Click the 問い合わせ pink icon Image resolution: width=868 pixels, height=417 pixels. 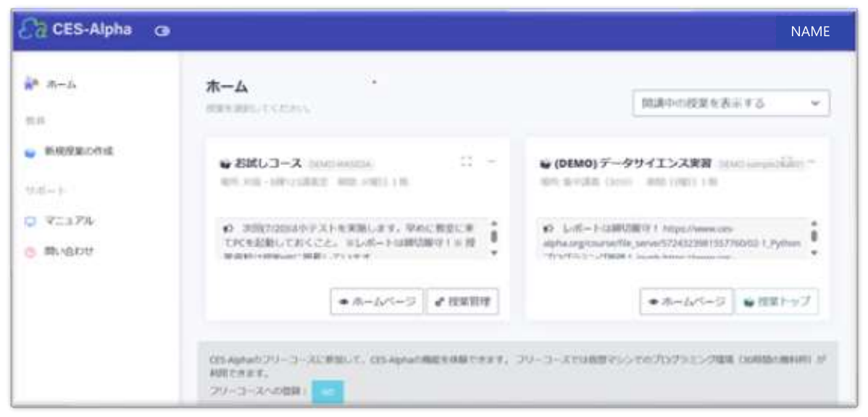(31, 253)
